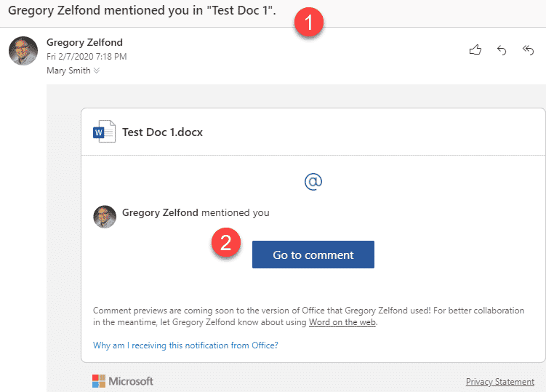Click the date Fri 2/7/2020 7:18 PM
Image resolution: width=546 pixels, height=392 pixels.
87,57
